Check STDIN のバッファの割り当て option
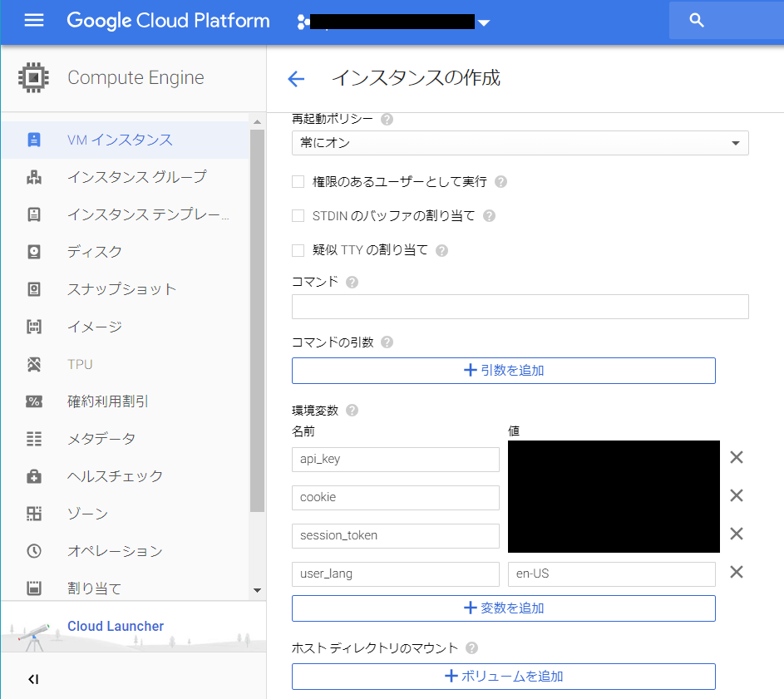 pos(297,215)
